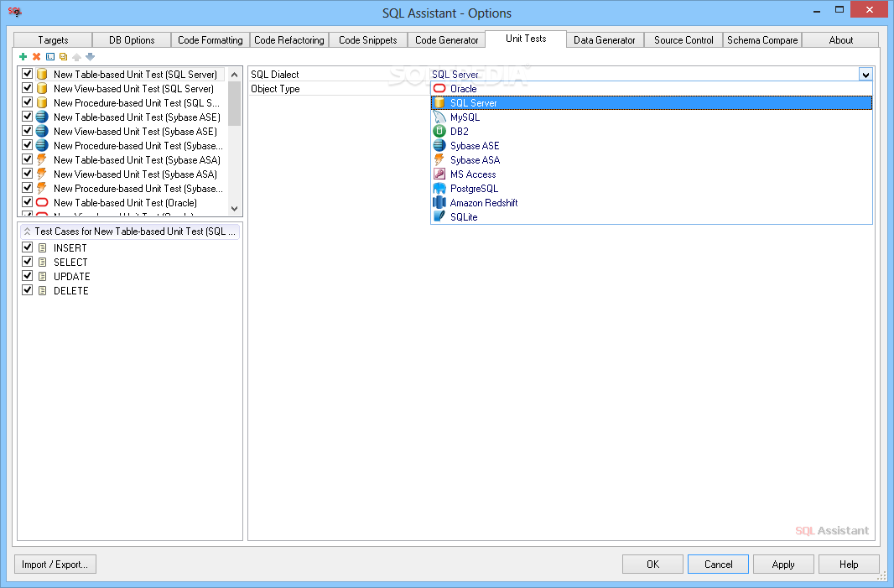Click the icon of New Table-based Unit Test (Oracle)

(x=42, y=202)
